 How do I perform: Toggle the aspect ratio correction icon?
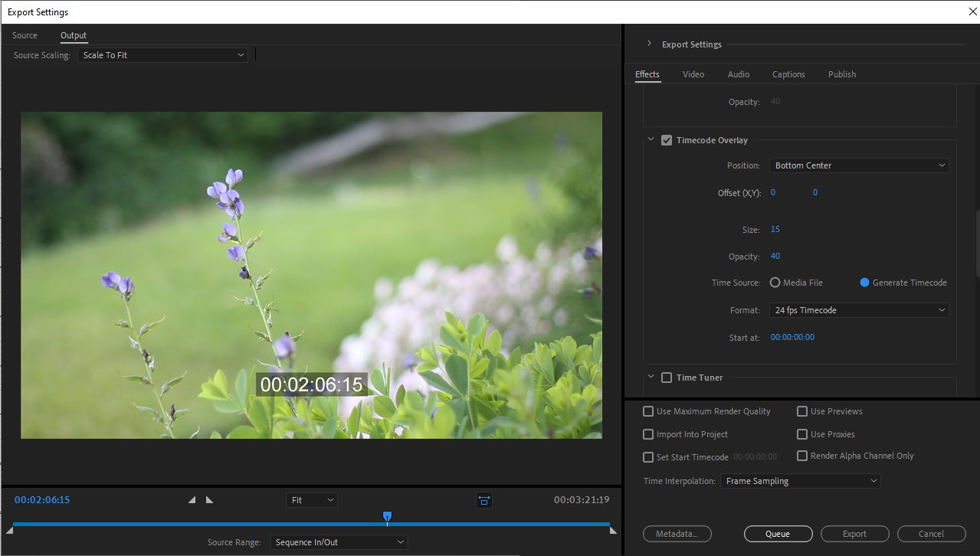click(x=483, y=500)
